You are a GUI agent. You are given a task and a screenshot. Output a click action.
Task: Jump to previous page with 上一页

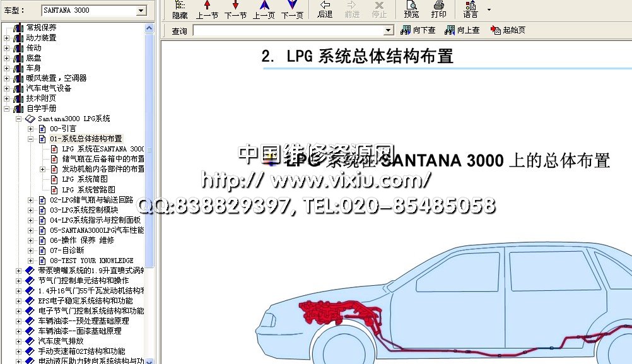coord(264,9)
